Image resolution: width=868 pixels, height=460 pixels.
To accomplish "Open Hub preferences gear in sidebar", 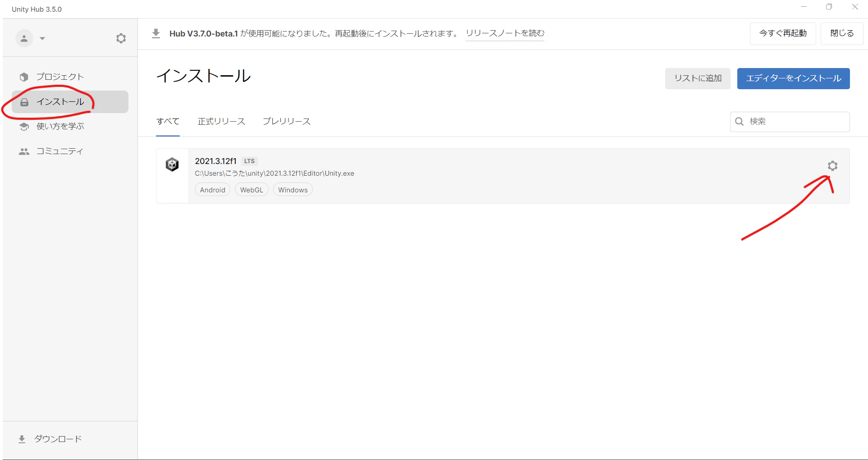I will point(121,38).
